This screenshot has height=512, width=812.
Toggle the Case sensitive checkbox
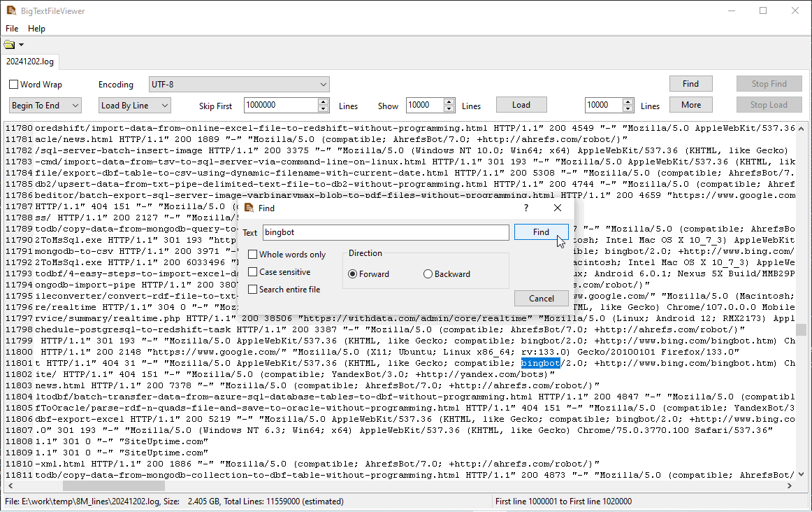pyautogui.click(x=253, y=272)
